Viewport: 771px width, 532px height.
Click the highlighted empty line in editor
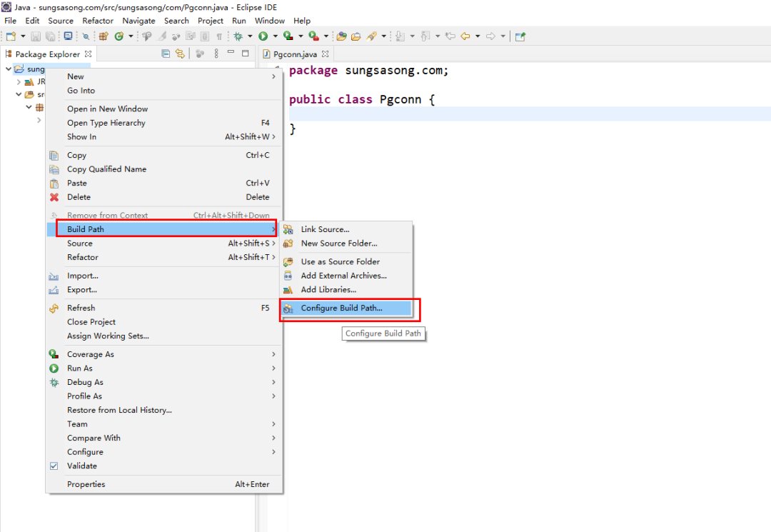click(530, 114)
